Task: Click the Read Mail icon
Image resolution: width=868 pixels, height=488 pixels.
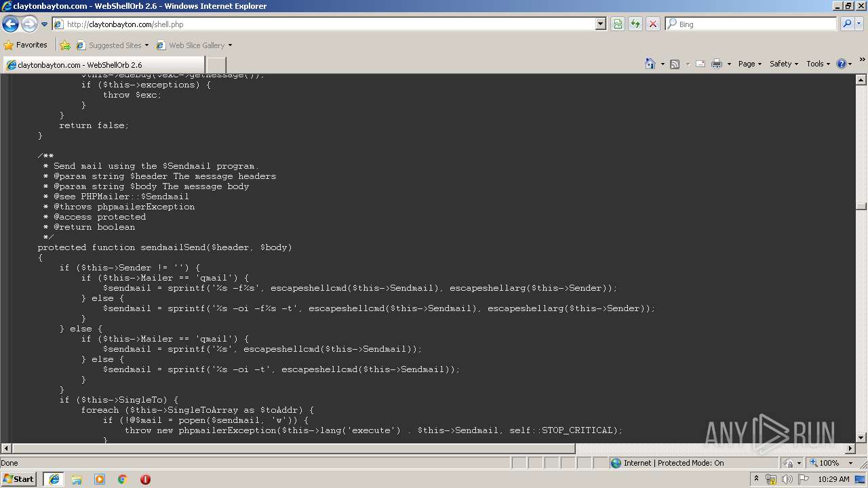Action: 701,64
